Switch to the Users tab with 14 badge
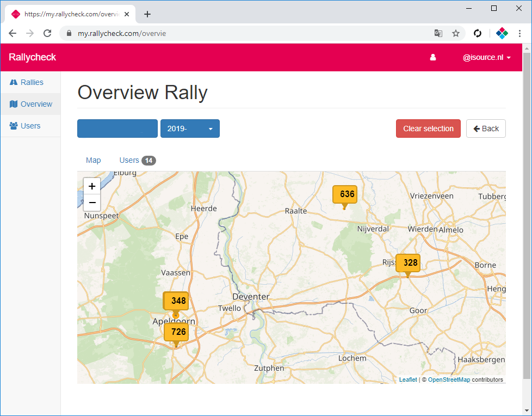The width and height of the screenshot is (532, 416). click(137, 160)
